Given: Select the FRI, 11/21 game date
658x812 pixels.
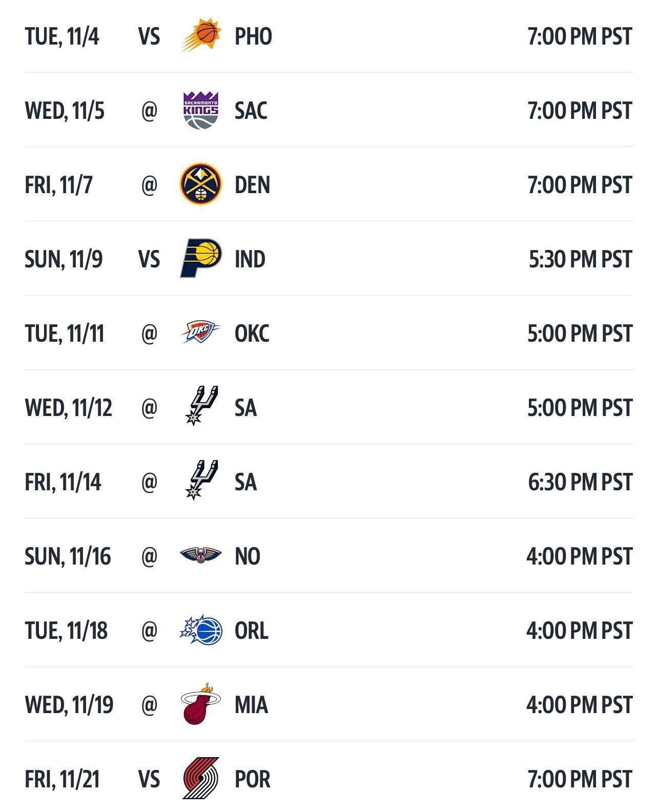Looking at the screenshot, I should (62, 779).
